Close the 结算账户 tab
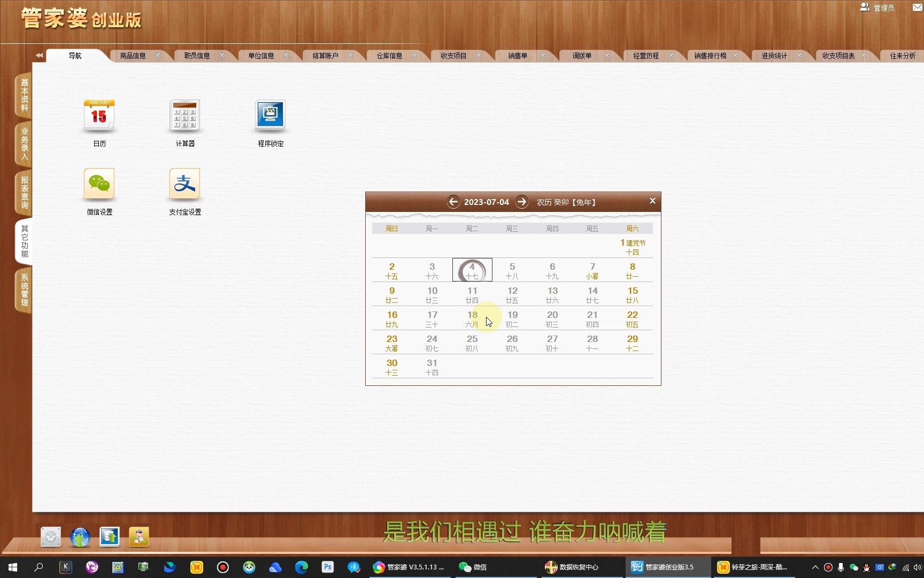924x578 pixels. pos(350,55)
